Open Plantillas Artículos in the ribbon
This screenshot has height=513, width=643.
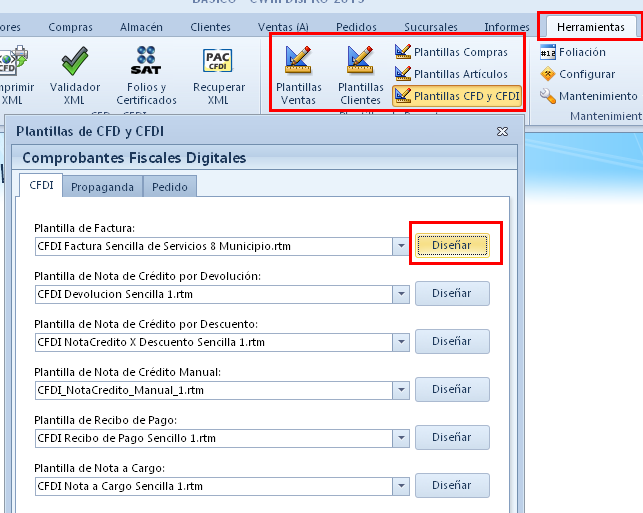tap(451, 74)
